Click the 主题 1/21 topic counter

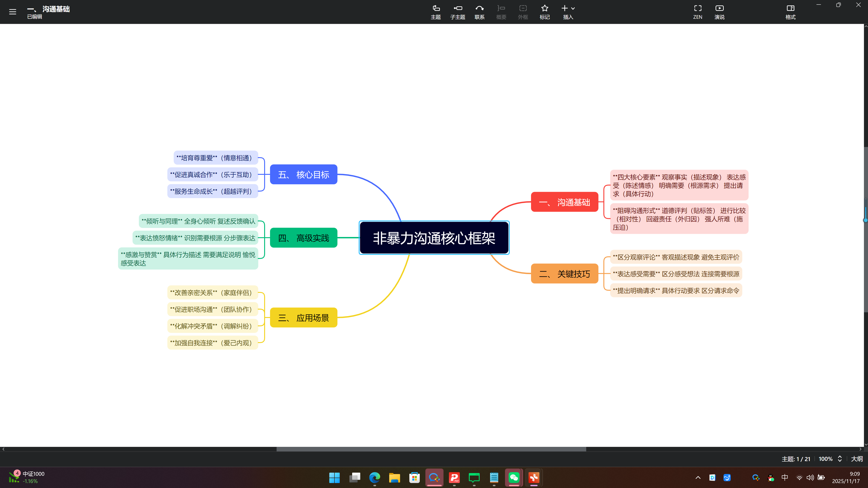[797, 459]
